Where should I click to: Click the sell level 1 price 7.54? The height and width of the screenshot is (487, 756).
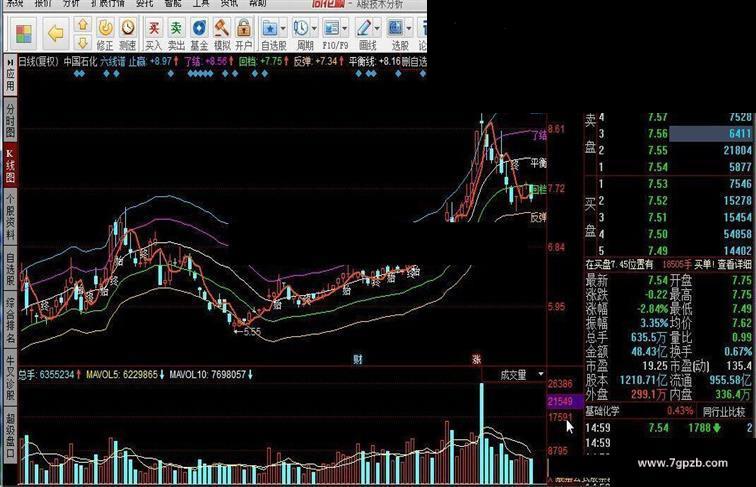[658, 167]
